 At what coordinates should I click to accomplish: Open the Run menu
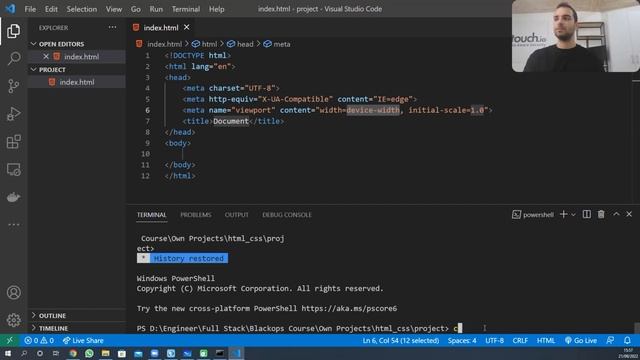click(156, 9)
